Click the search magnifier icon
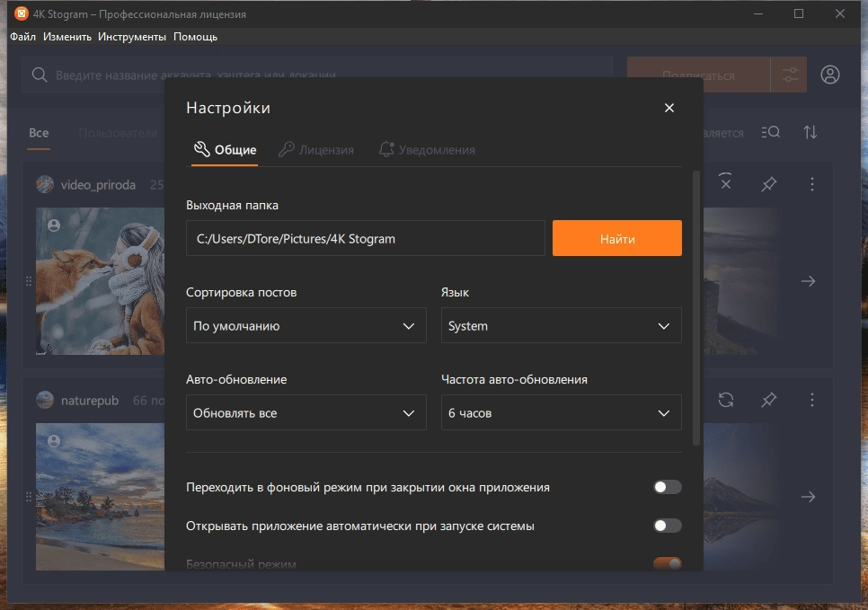The width and height of the screenshot is (868, 610). tap(40, 75)
